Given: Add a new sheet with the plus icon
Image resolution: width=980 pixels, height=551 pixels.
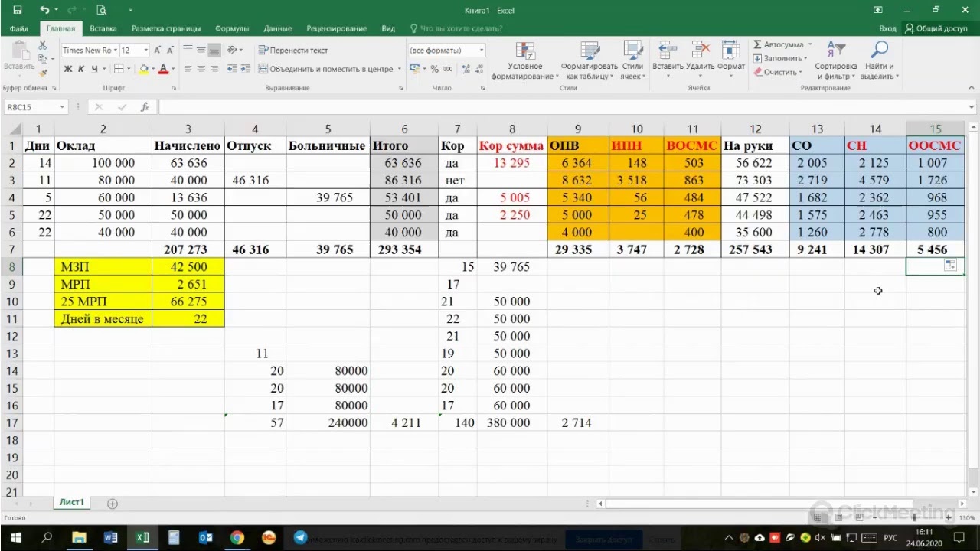Looking at the screenshot, I should [113, 504].
